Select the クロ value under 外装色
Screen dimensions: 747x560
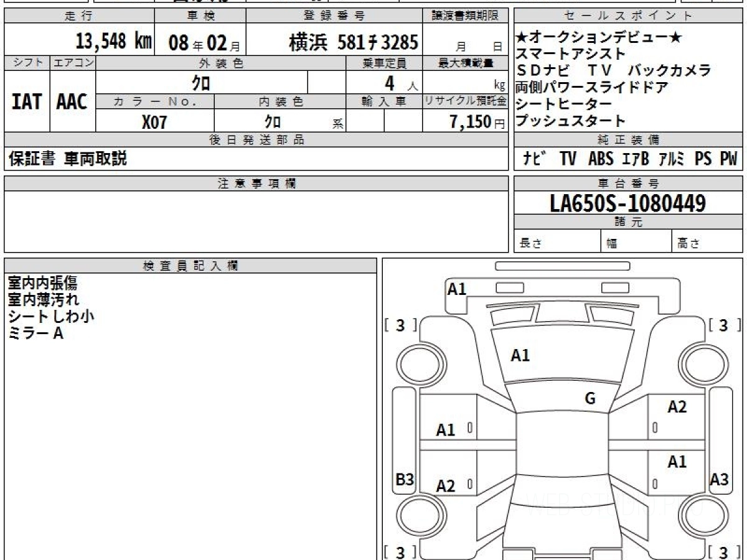pos(201,83)
